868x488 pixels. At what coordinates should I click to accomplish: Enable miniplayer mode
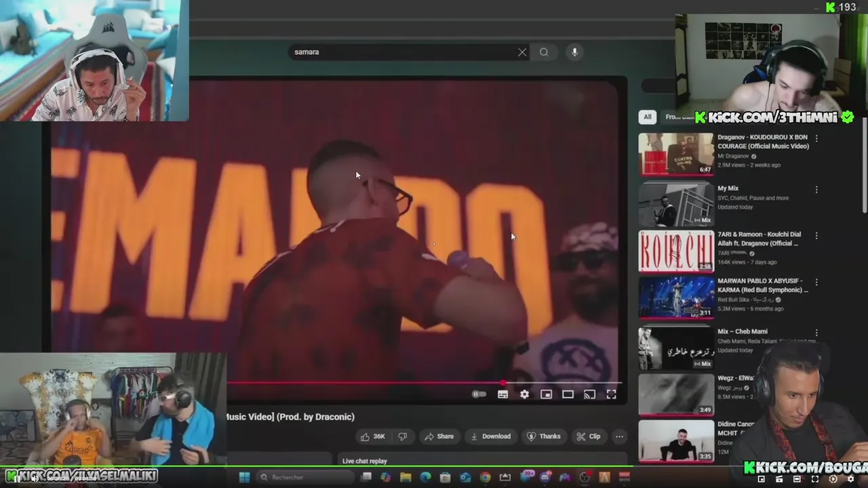point(546,394)
